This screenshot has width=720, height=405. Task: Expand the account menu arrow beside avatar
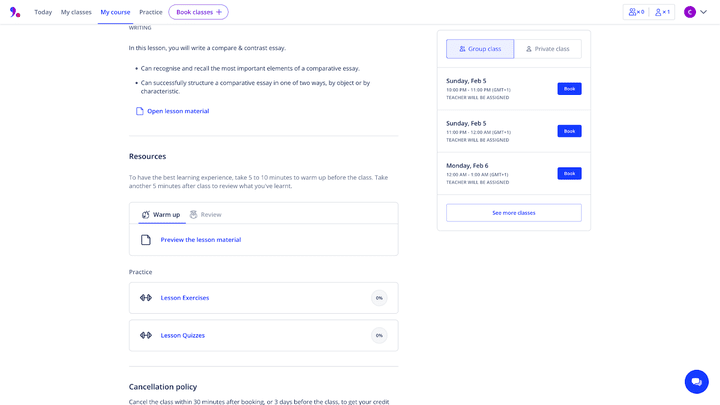[704, 12]
